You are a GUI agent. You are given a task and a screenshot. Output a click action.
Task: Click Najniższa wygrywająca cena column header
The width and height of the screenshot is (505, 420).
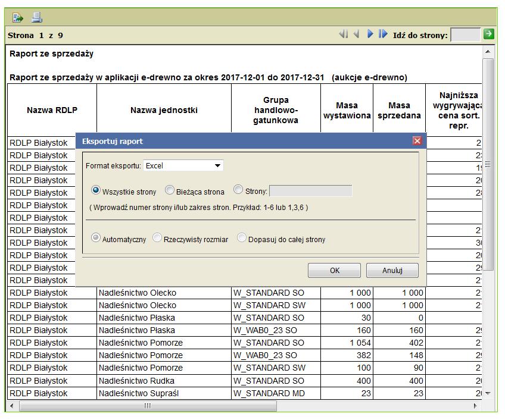tap(454, 110)
